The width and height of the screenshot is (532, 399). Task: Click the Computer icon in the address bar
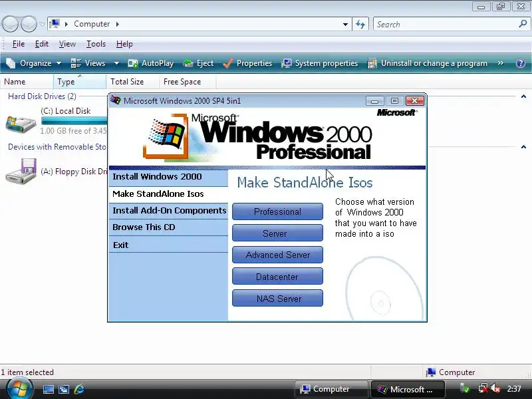(x=55, y=24)
